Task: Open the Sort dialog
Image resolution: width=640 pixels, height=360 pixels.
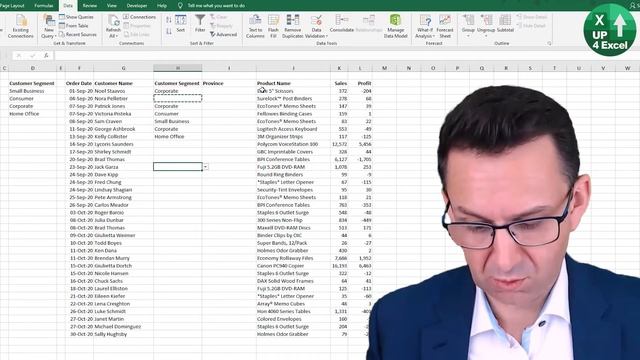Action: (x=180, y=24)
